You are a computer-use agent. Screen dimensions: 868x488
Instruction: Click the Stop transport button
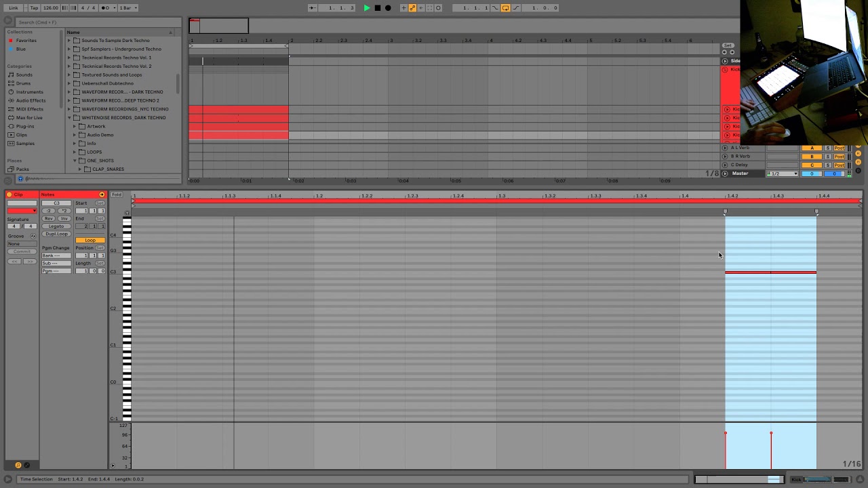pyautogui.click(x=378, y=8)
